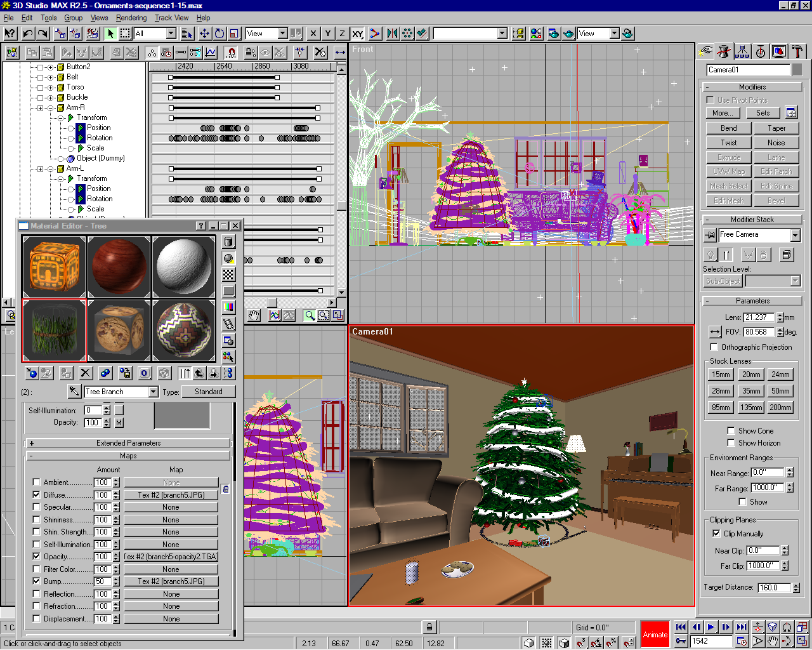
Task: Click the red Animate button
Action: click(x=655, y=634)
